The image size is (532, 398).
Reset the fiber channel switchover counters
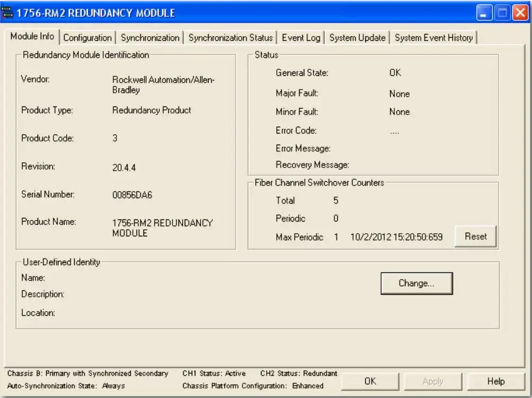[476, 236]
